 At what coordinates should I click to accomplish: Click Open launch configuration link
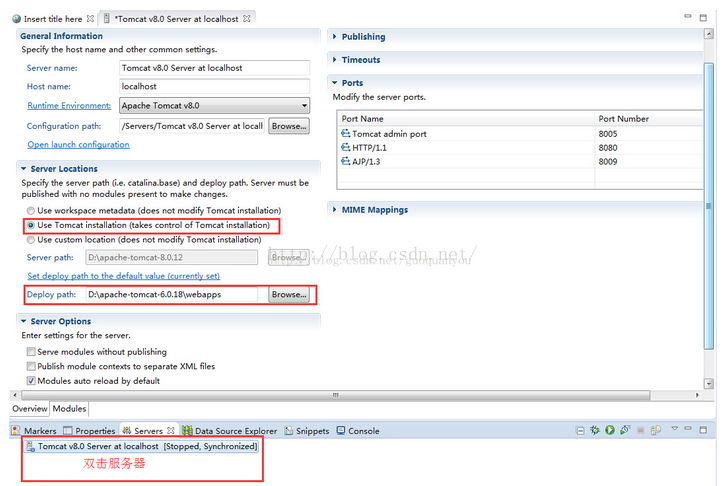click(78, 144)
